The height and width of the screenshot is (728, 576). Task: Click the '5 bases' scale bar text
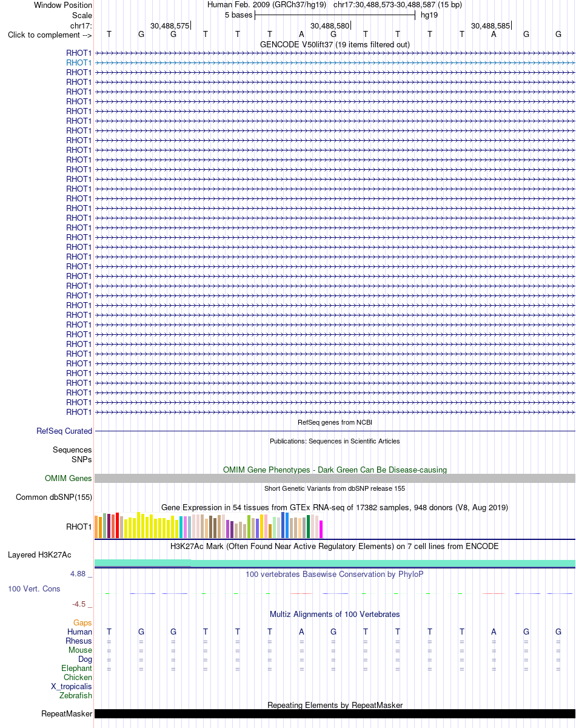coord(239,15)
